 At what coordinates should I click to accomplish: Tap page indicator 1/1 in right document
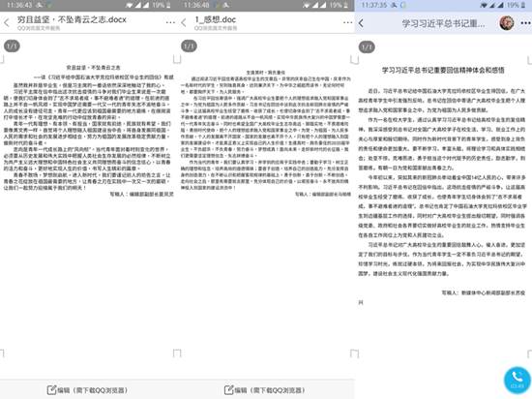pyautogui.click(x=367, y=46)
